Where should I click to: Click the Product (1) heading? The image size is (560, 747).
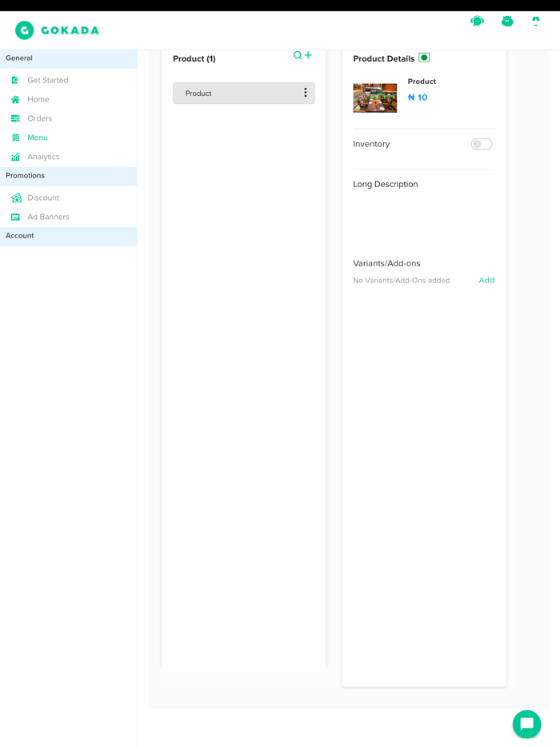(x=194, y=58)
